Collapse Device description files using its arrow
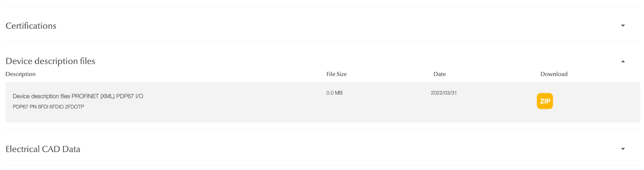Image resolution: width=644 pixels, height=170 pixels. (x=623, y=61)
